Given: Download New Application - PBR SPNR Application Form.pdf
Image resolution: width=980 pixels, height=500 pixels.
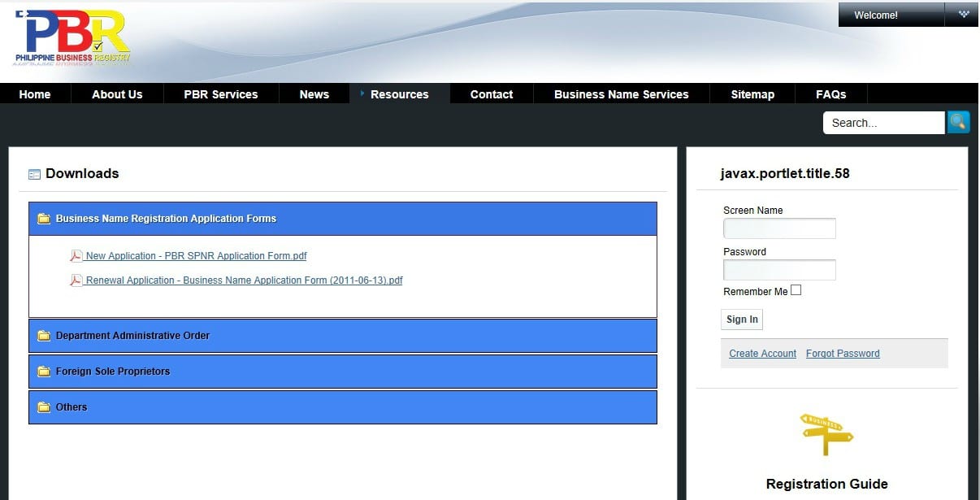Looking at the screenshot, I should (x=197, y=256).
